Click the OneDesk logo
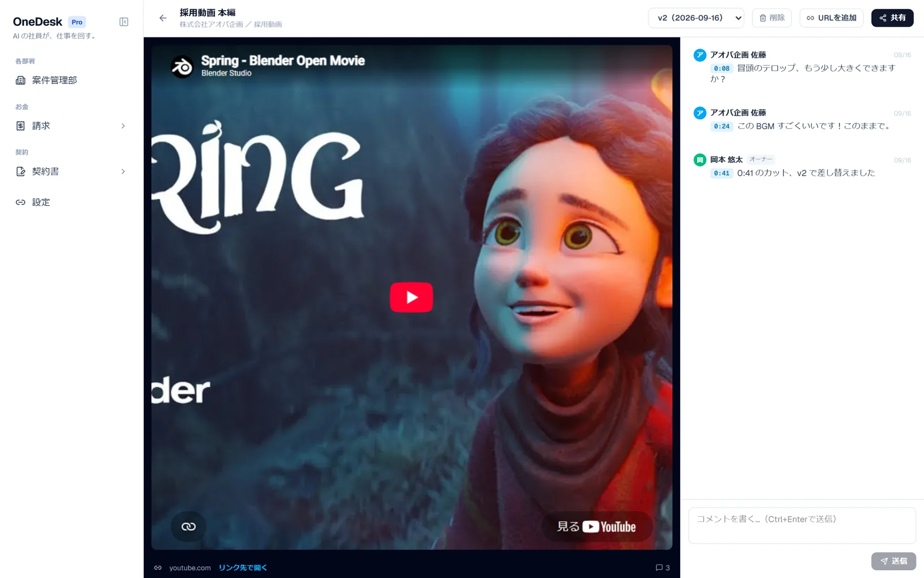The image size is (924, 578). pyautogui.click(x=37, y=22)
